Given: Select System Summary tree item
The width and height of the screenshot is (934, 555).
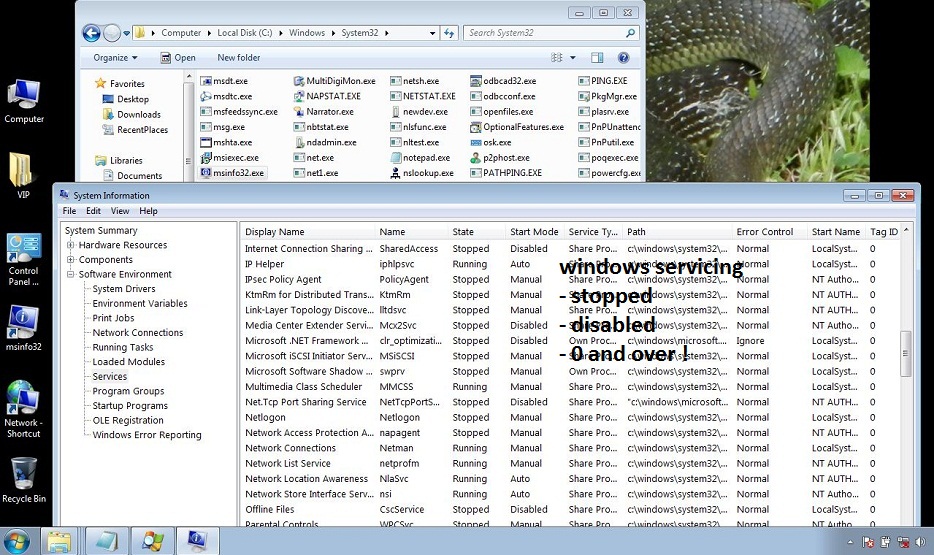Looking at the screenshot, I should click(101, 230).
